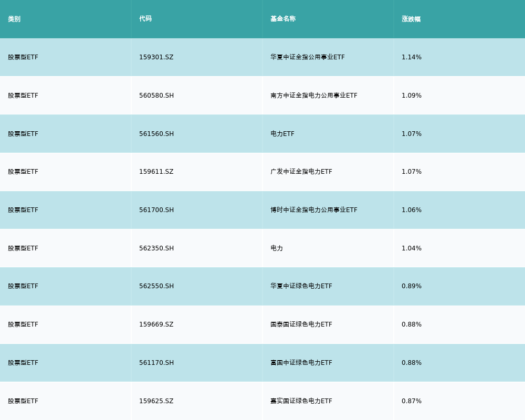
Task: Click 股票型ETF in the 561560.SH row
Action: tap(23, 134)
